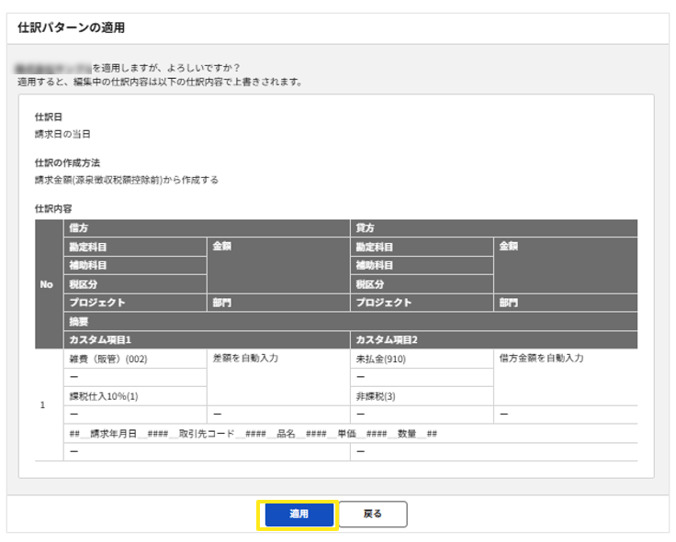The height and width of the screenshot is (542, 676).
Task: Click the 貸方 column header
Action: [494, 228]
